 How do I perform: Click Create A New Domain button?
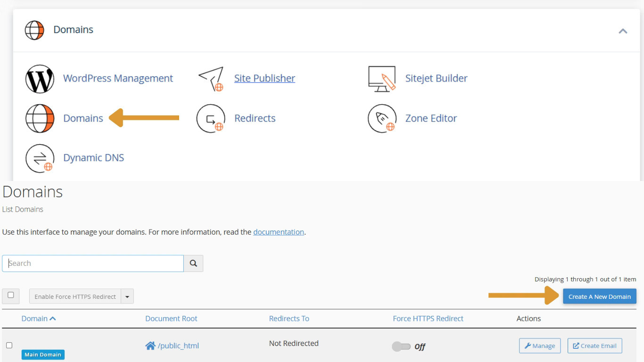click(x=600, y=296)
